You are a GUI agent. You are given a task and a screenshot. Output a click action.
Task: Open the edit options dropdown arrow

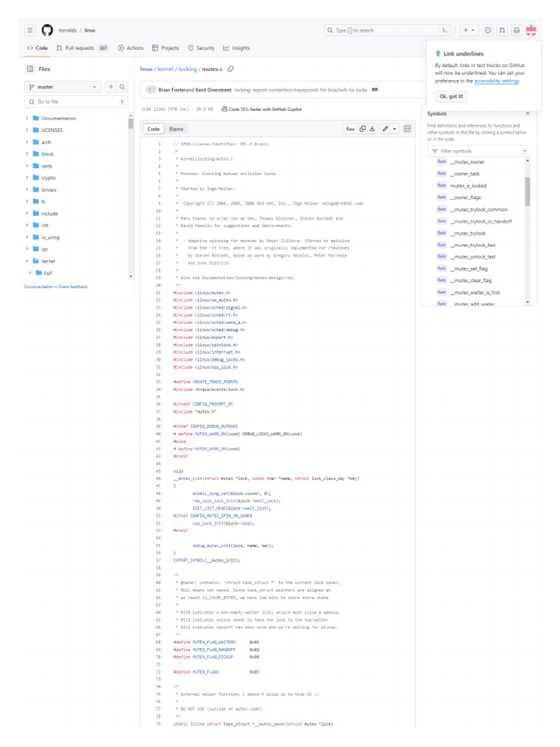(x=394, y=128)
